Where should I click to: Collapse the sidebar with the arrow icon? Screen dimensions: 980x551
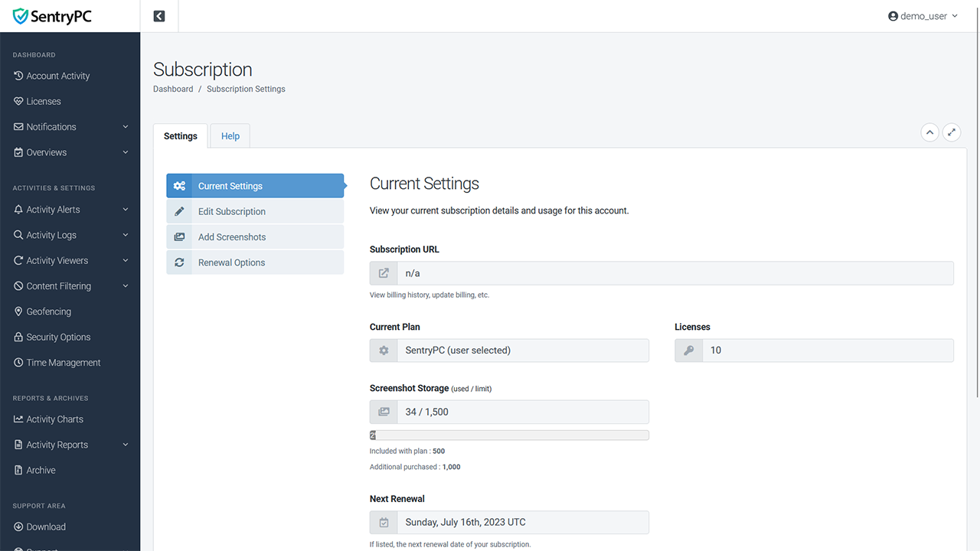(159, 16)
